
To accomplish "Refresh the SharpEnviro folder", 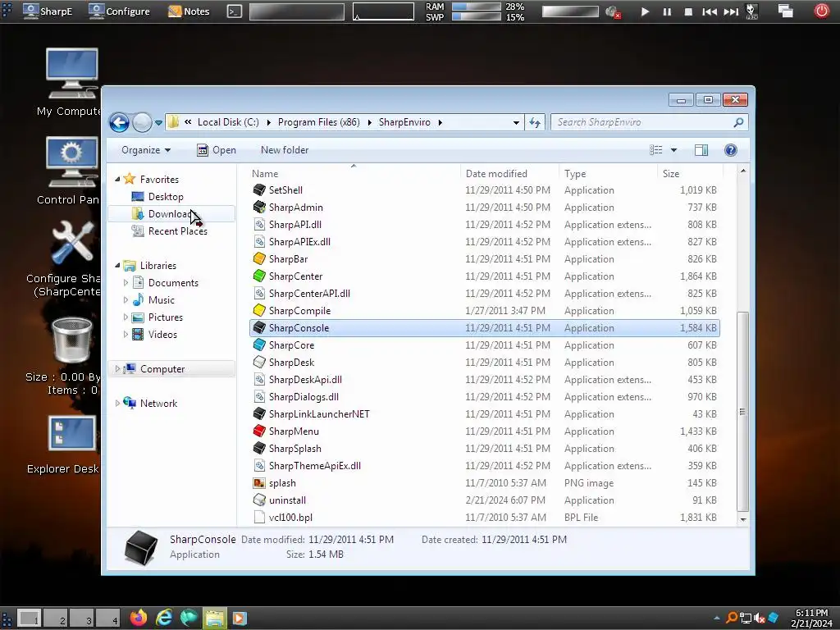I will click(x=535, y=123).
